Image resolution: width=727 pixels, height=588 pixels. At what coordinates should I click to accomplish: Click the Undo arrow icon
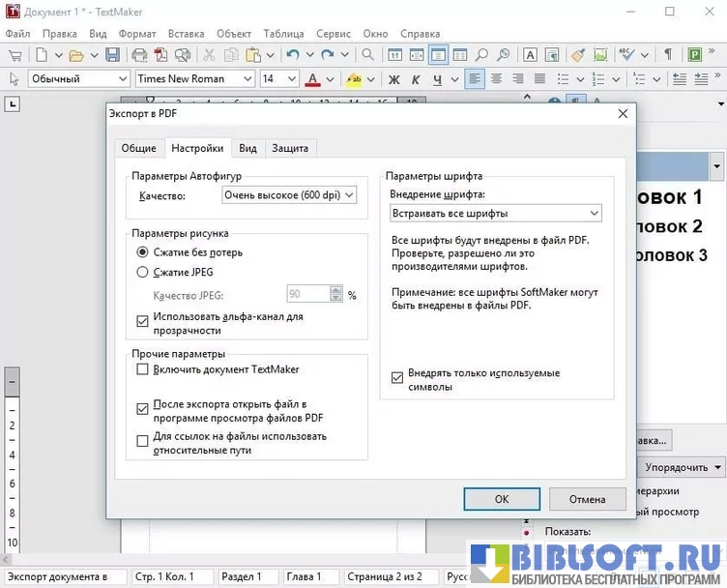click(x=293, y=55)
